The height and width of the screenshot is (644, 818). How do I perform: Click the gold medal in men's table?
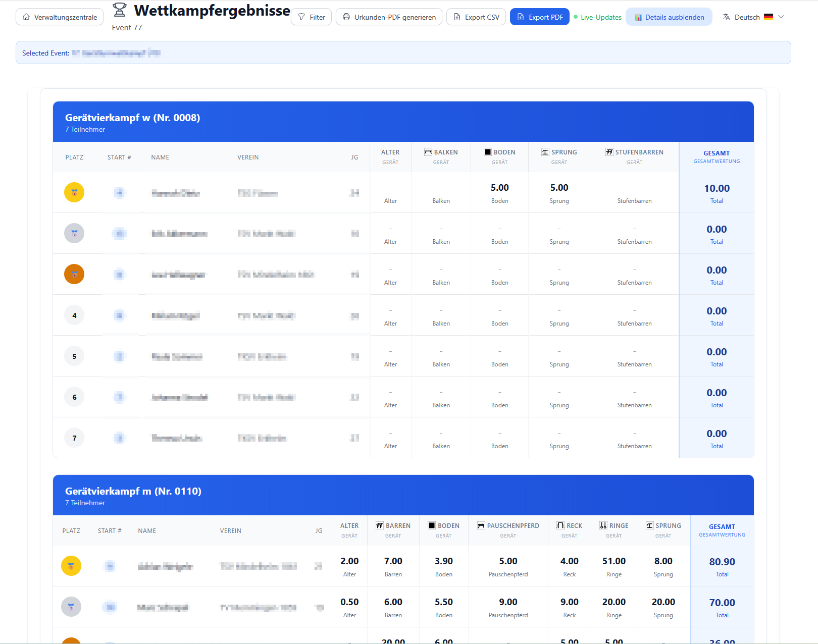(x=71, y=566)
